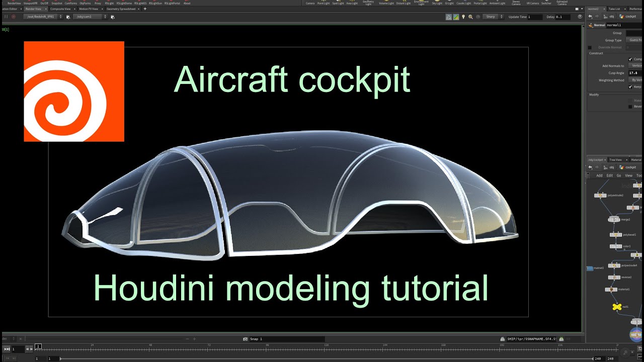Screen dimensions: 644x362
Task: Switch to the Take List tab
Action: [614, 9]
